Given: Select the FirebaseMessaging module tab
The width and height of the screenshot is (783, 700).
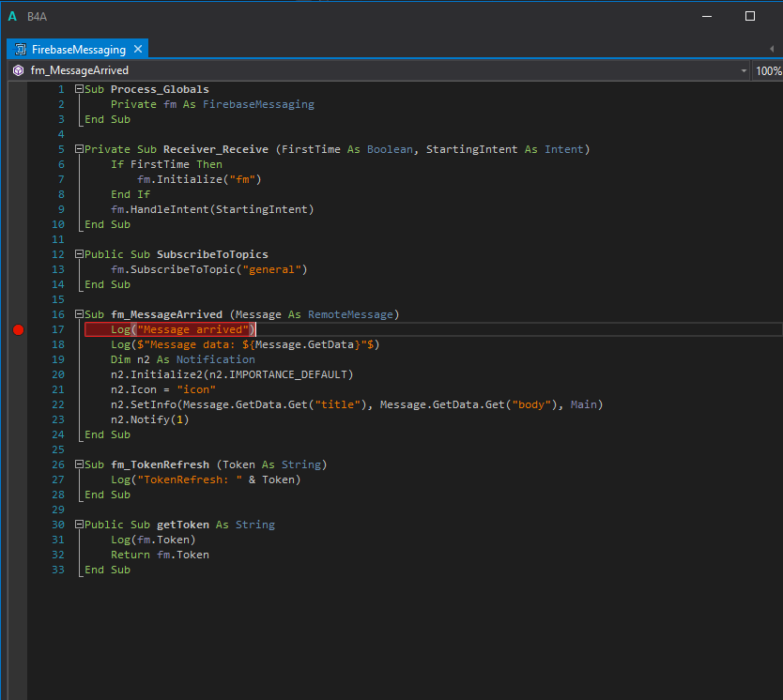Looking at the screenshot, I should tap(78, 50).
